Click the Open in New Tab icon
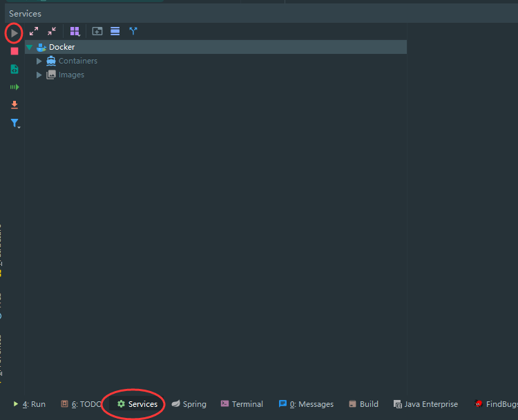The image size is (518, 420). (97, 31)
